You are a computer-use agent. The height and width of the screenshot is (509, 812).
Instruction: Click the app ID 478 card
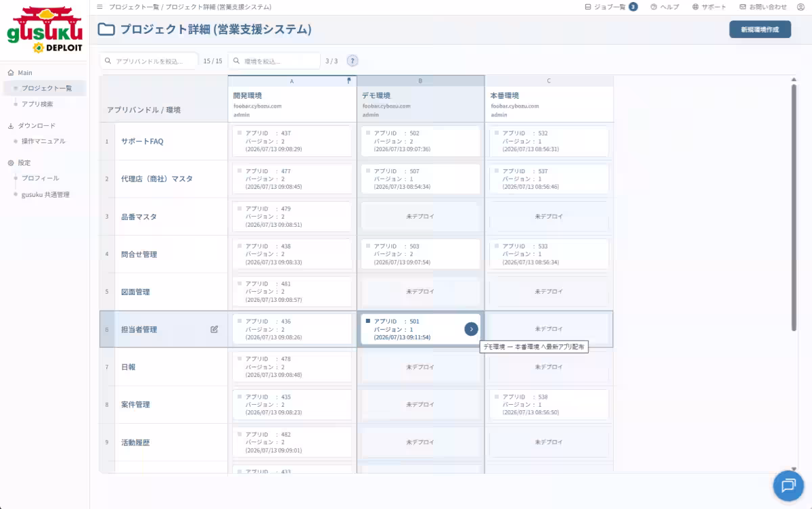[292, 367]
